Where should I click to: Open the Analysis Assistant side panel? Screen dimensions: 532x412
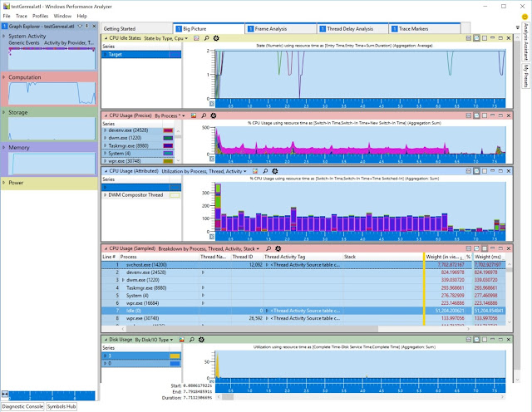(x=525, y=42)
